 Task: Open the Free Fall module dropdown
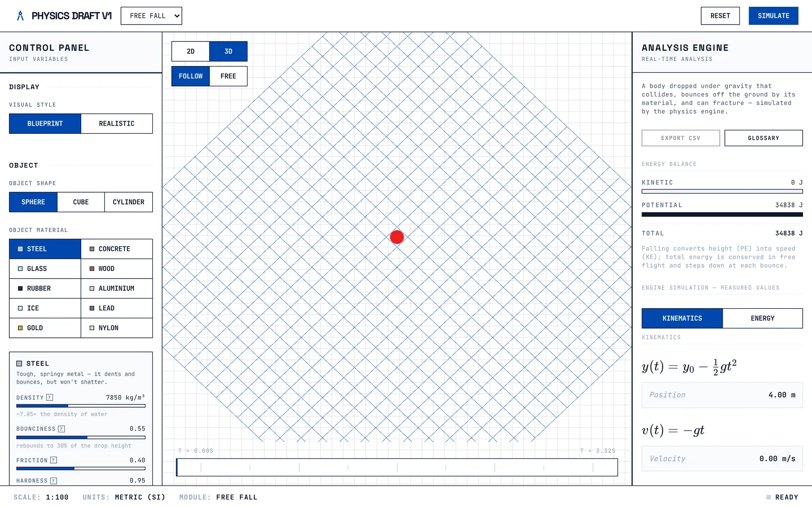[151, 16]
